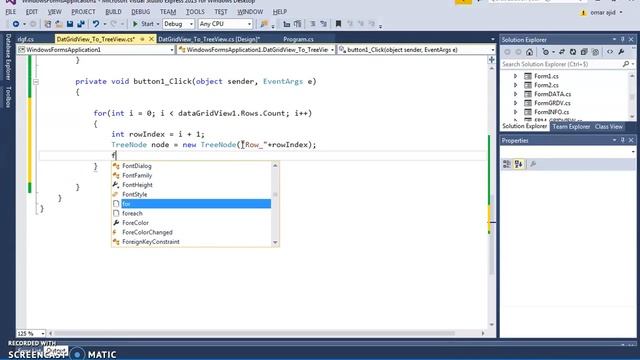Image resolution: width=640 pixels, height=360 pixels.
Task: Click the Comment Selection toolbar icon
Action: coord(313,24)
